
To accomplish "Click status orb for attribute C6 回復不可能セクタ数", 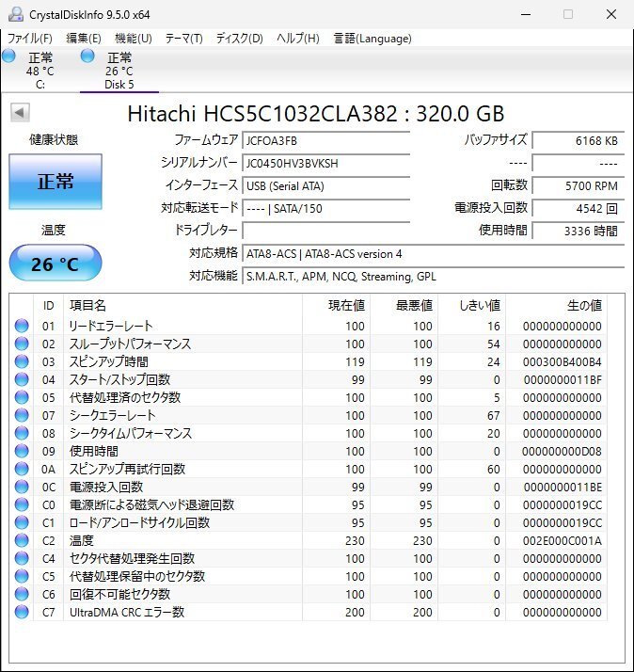I will 22,594.
